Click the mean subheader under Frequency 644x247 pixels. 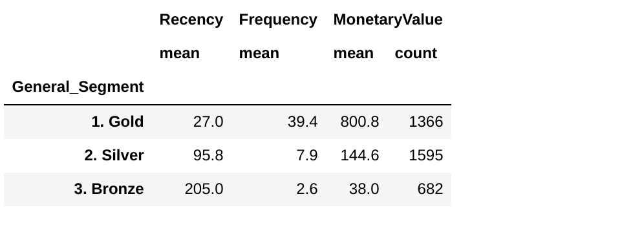click(259, 54)
